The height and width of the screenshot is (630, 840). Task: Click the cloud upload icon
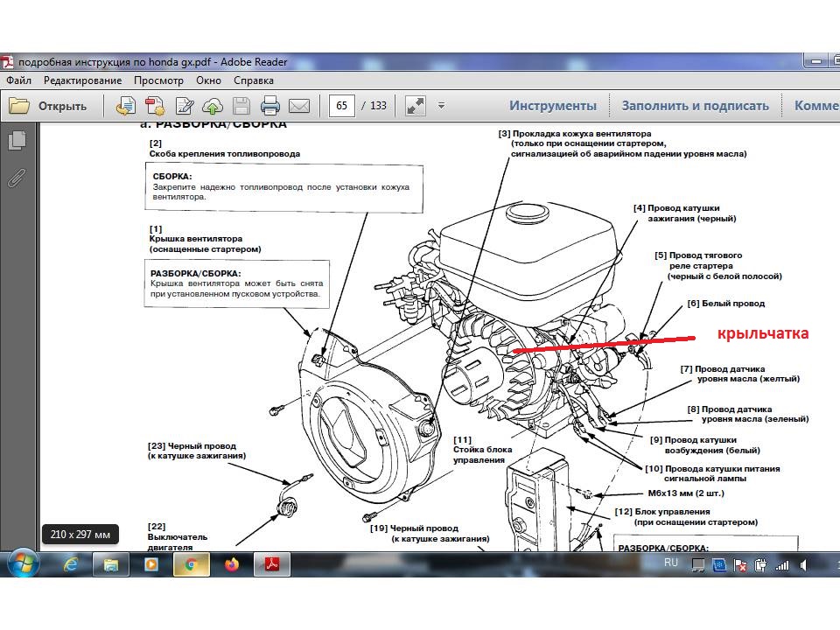click(x=213, y=106)
